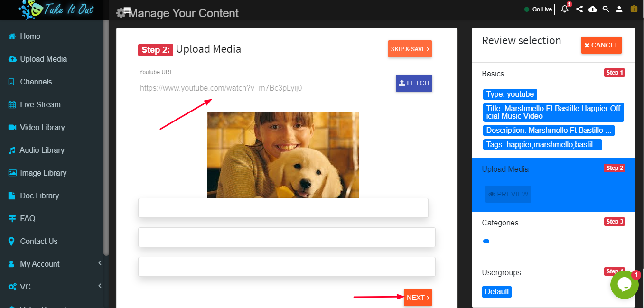
Task: Go to Home in sidebar
Action: tap(30, 36)
